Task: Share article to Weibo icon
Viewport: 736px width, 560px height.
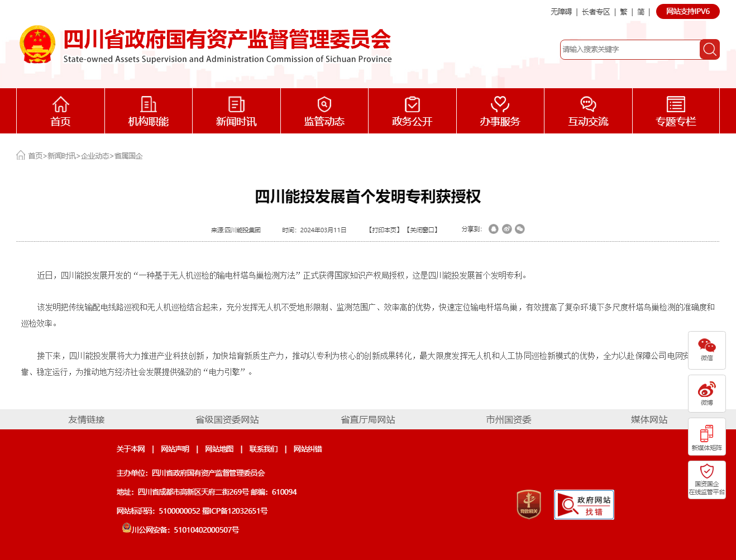Action: tap(507, 229)
